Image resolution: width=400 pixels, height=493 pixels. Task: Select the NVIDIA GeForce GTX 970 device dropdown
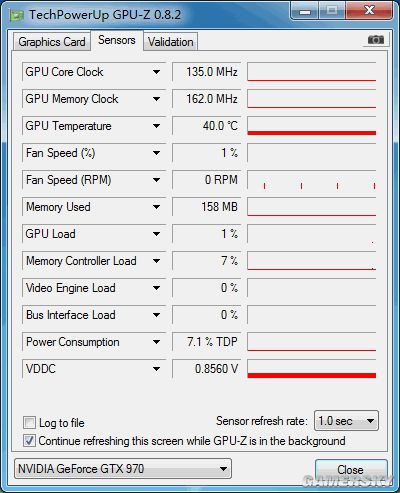[x=123, y=469]
